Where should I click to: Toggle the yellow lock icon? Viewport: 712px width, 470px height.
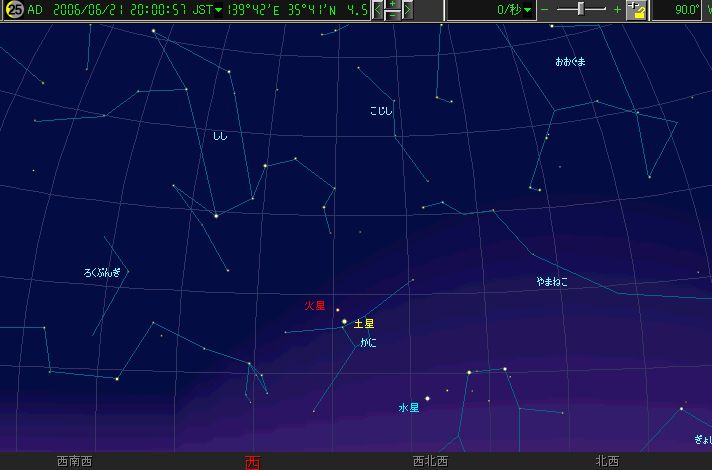pyautogui.click(x=636, y=10)
